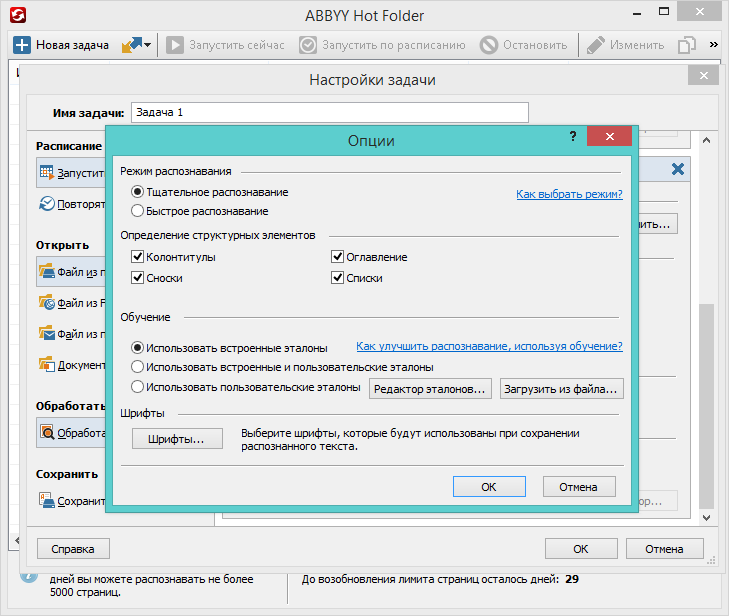The height and width of the screenshot is (616, 729).
Task: Uncheck the Списки checkbox
Action: pos(337,278)
